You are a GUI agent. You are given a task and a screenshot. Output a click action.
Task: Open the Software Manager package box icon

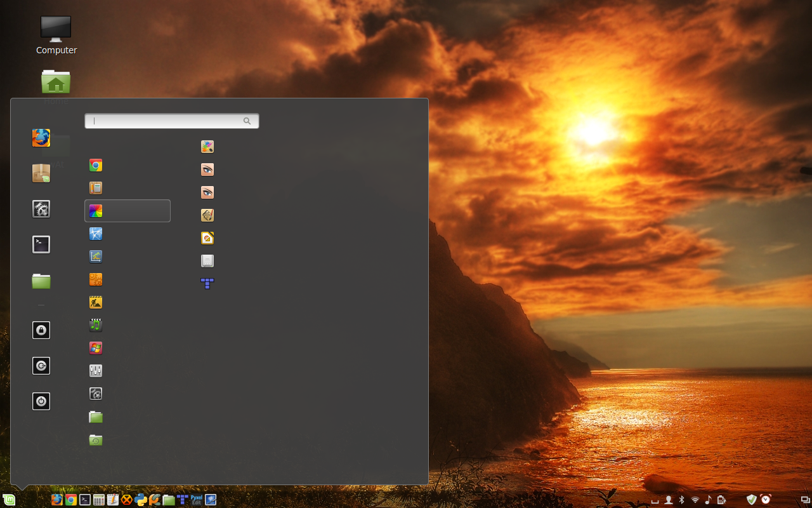point(41,173)
